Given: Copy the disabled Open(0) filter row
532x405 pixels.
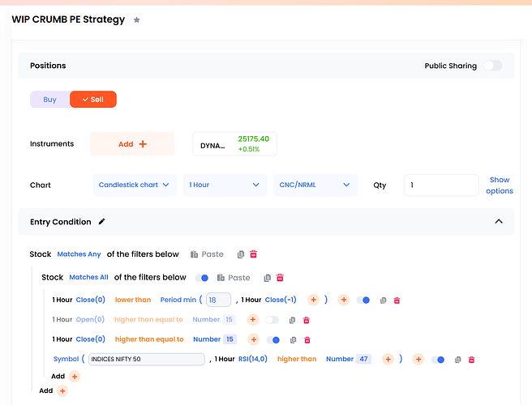Looking at the screenshot, I should pyautogui.click(x=293, y=320).
